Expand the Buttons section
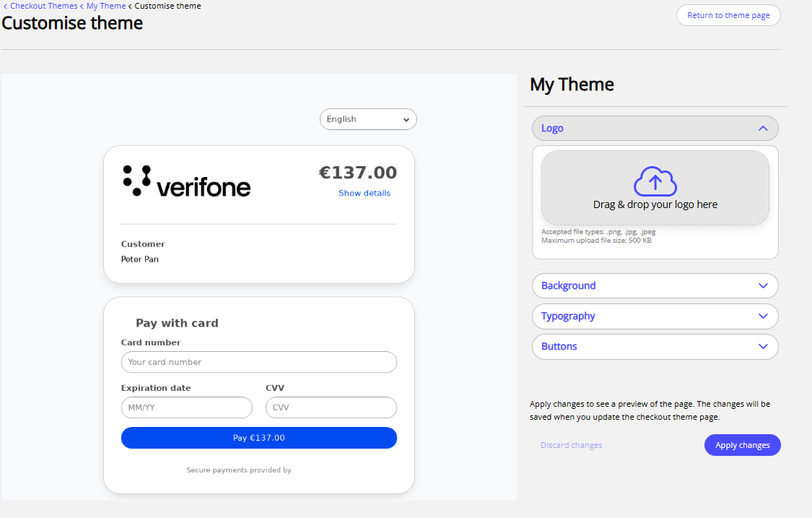 tap(655, 346)
